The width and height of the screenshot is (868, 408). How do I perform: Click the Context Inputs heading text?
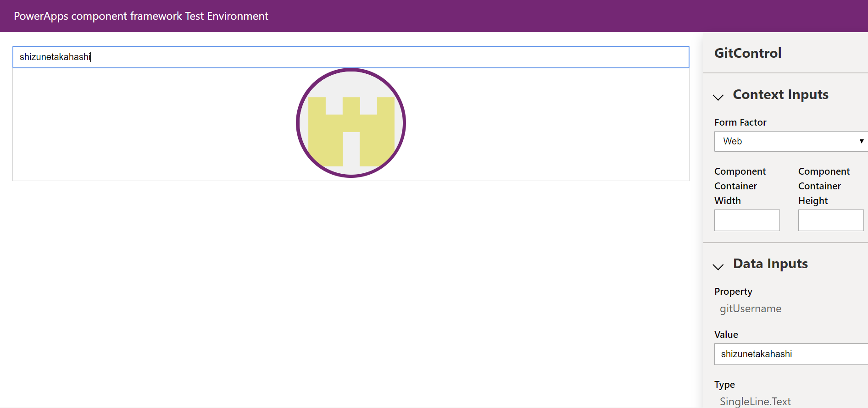click(x=780, y=94)
